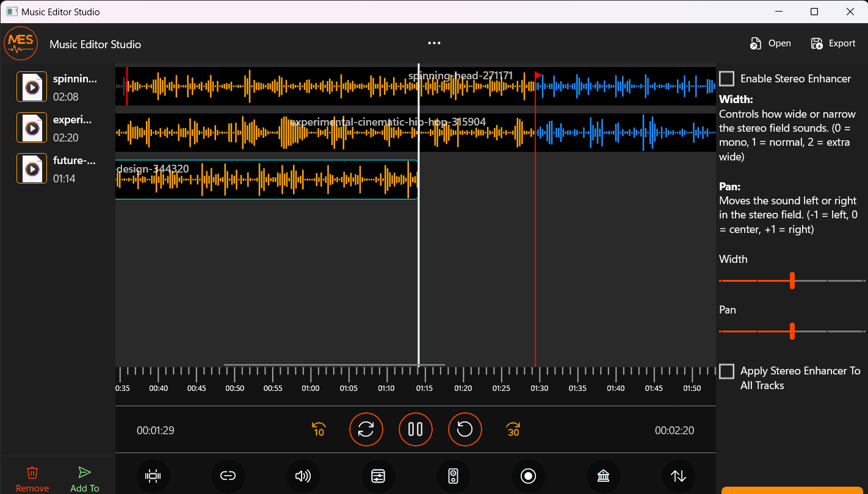Image resolution: width=868 pixels, height=494 pixels.
Task: Open the three-dots menu at top center
Action: (x=434, y=43)
